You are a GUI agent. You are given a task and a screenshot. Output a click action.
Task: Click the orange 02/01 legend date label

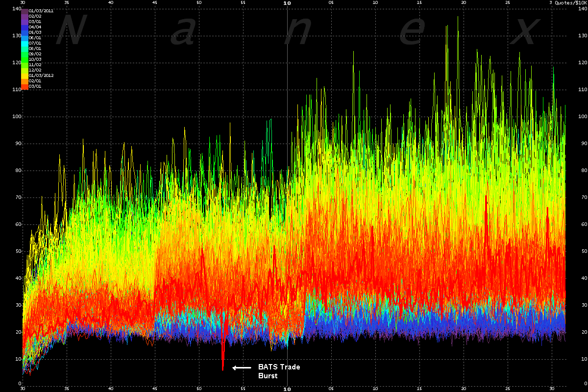click(35, 81)
